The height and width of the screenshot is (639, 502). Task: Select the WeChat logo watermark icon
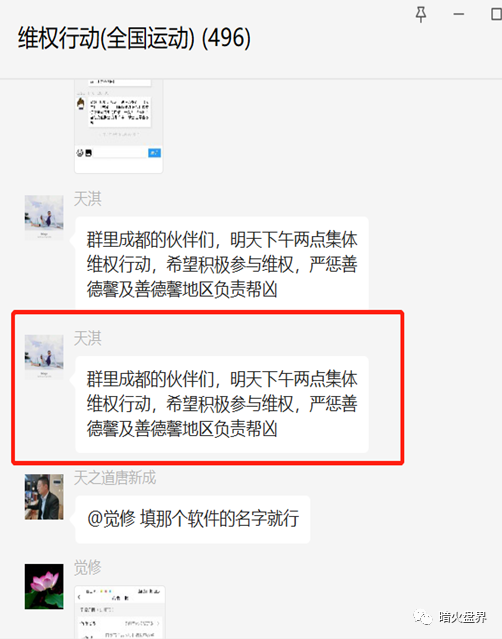423,617
